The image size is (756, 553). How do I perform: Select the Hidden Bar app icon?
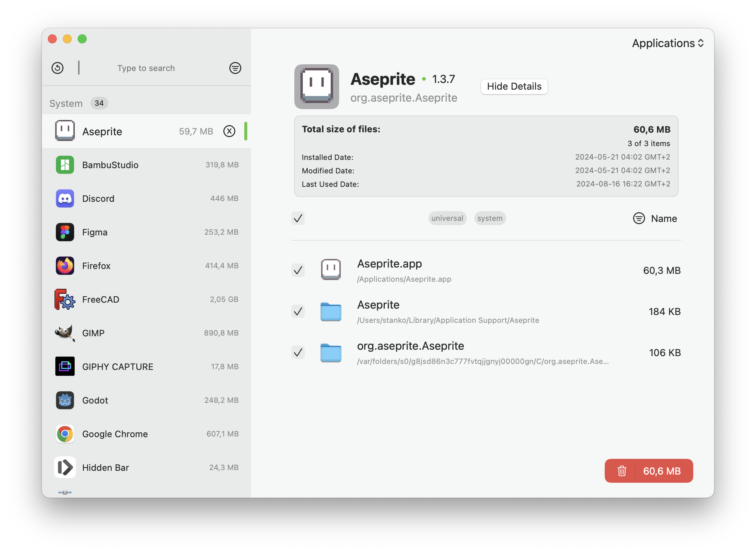click(x=65, y=467)
